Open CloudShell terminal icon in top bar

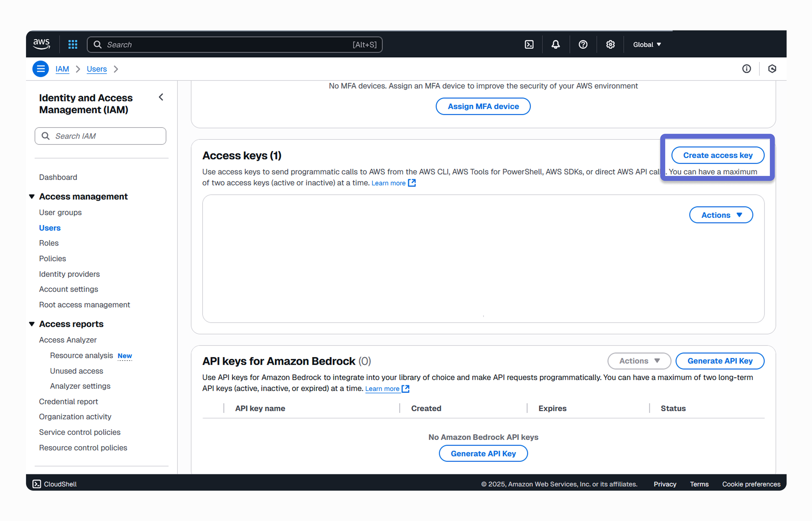point(529,44)
